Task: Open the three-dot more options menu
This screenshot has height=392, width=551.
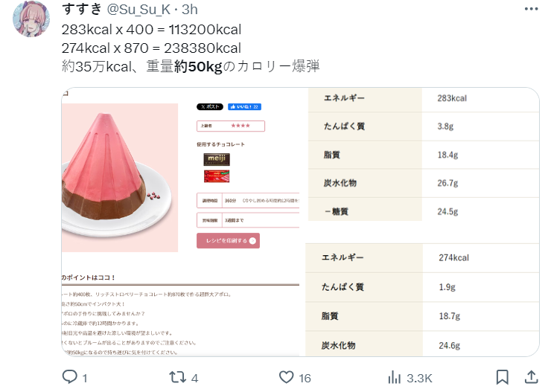Action: 531,9
